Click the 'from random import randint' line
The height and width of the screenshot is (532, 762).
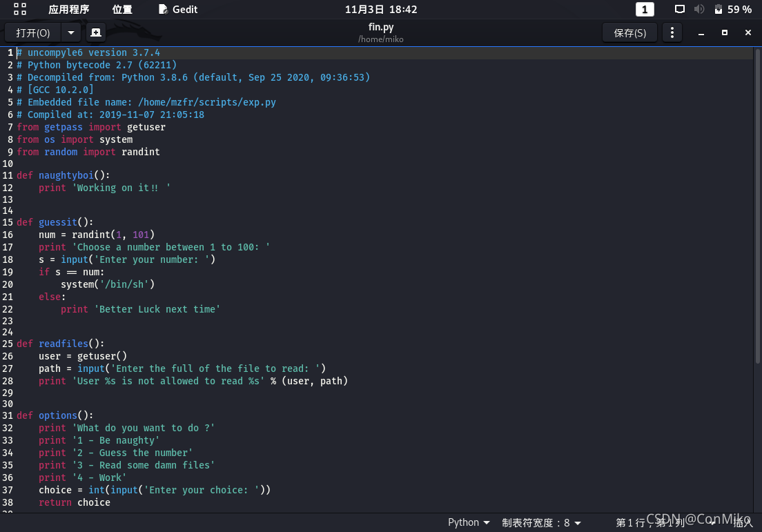[88, 152]
